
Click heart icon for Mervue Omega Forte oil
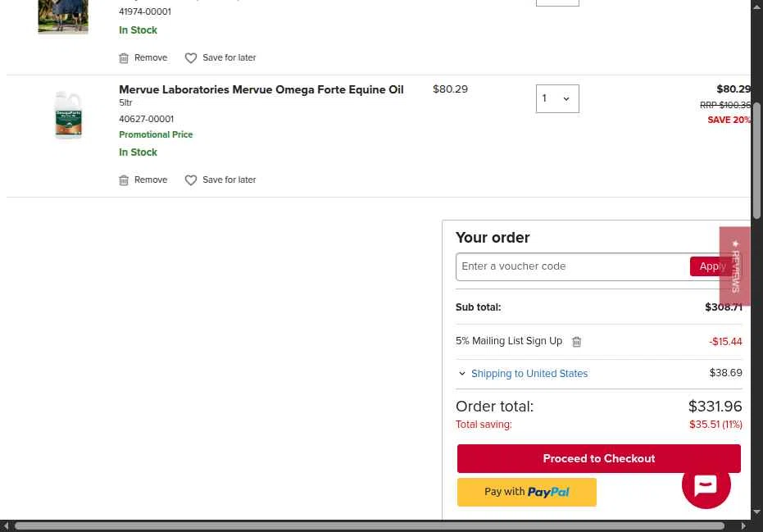pos(191,180)
